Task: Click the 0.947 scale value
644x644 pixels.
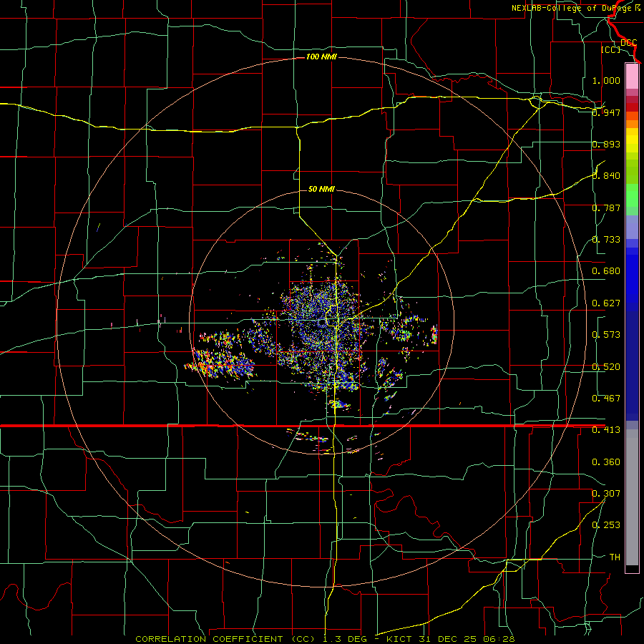Action: tap(606, 112)
